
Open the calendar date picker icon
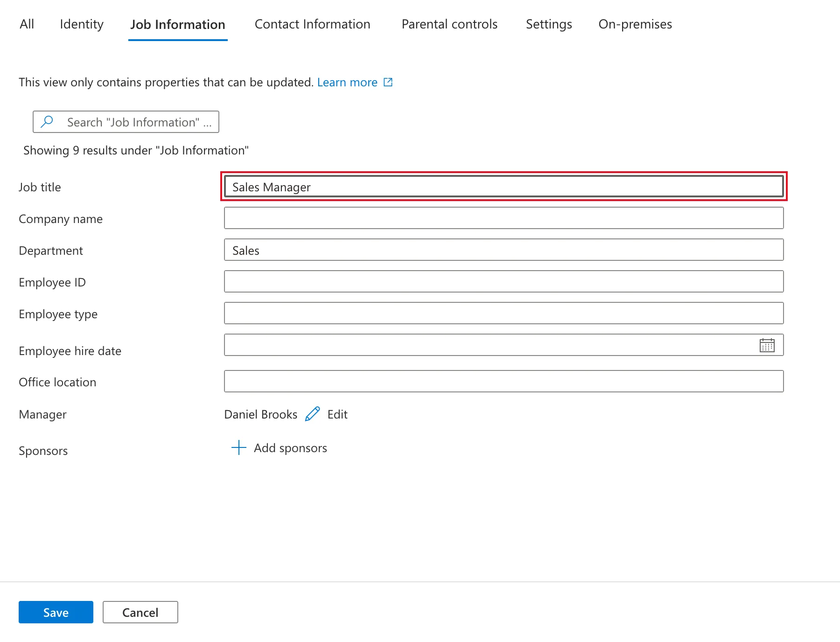pos(767,345)
